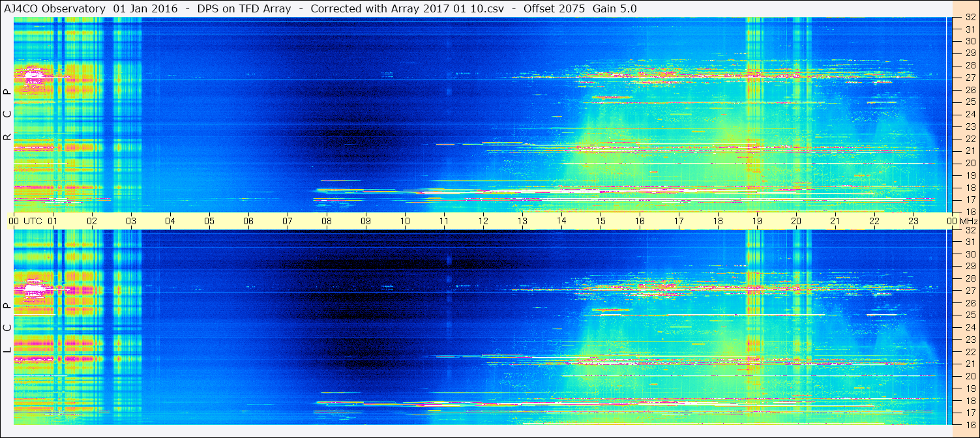The width and height of the screenshot is (980, 438).
Task: Select the 00 hour marker beside UTC
Action: point(14,221)
